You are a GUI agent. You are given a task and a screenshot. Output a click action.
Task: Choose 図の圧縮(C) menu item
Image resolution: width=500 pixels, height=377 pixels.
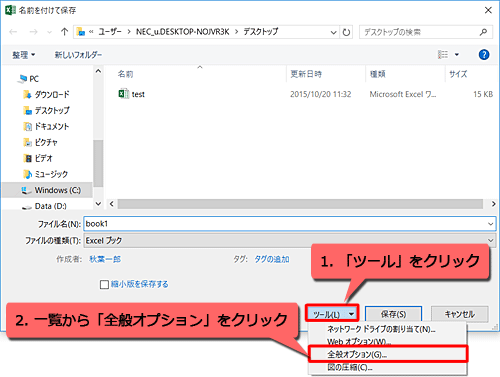[x=350, y=367]
